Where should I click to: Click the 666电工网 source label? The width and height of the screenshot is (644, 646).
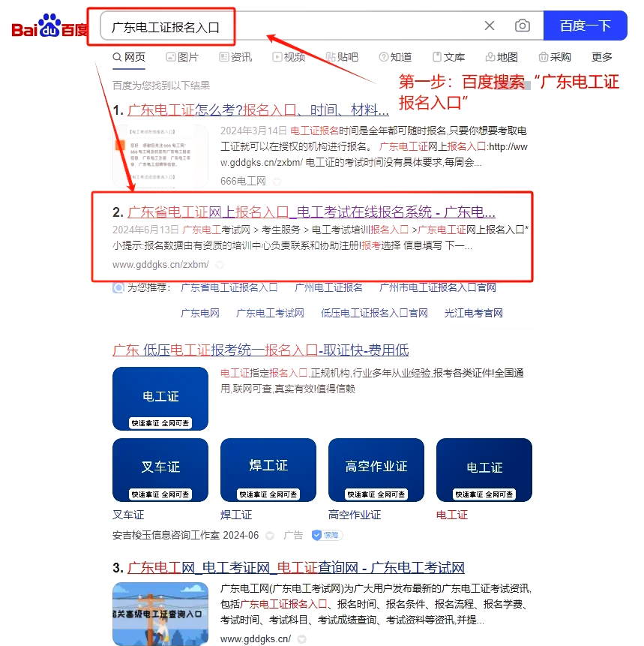pos(243,181)
